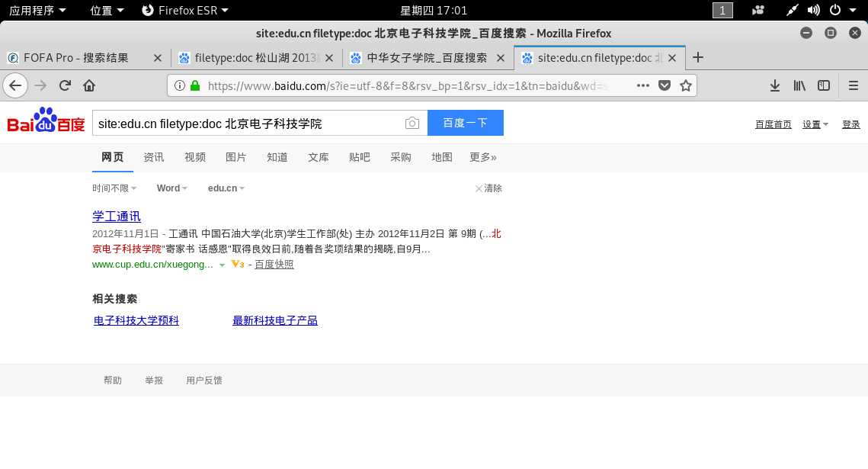
Task: Bookmark this page with the star
Action: tap(686, 86)
